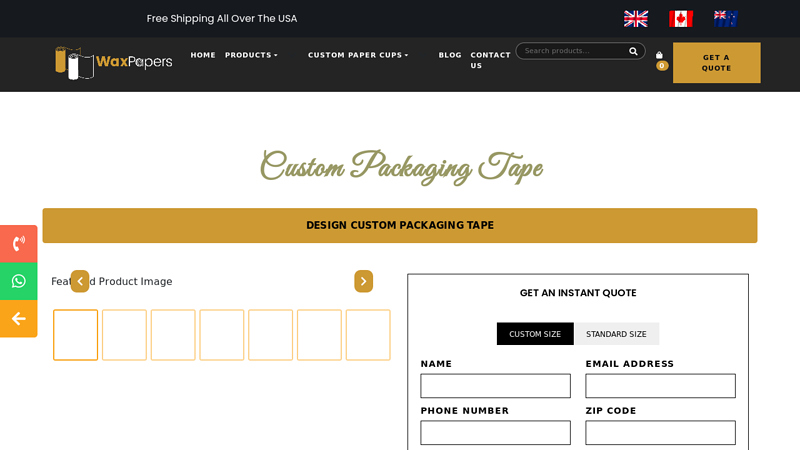Click the orange back arrow side button
The image size is (800, 450).
point(19,318)
